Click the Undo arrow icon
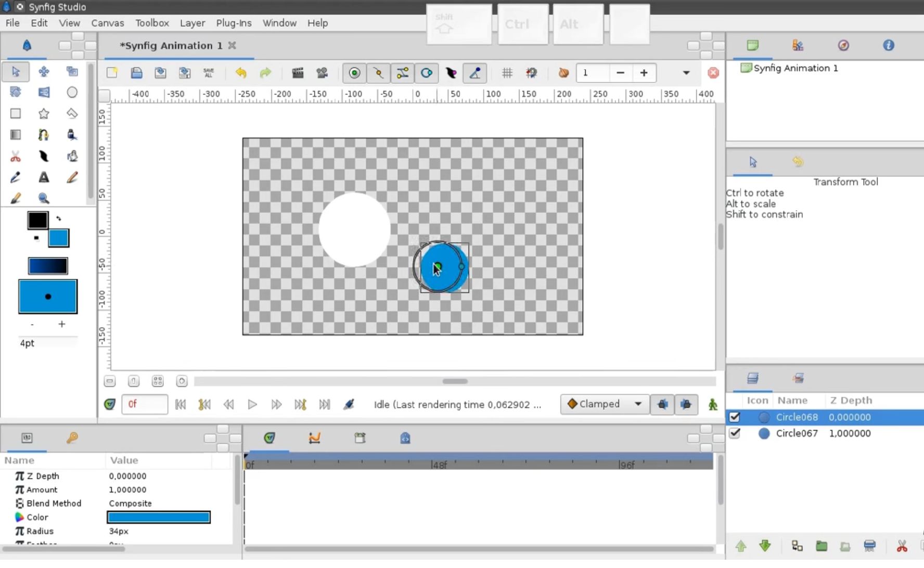Image resolution: width=924 pixels, height=568 pixels. point(241,73)
